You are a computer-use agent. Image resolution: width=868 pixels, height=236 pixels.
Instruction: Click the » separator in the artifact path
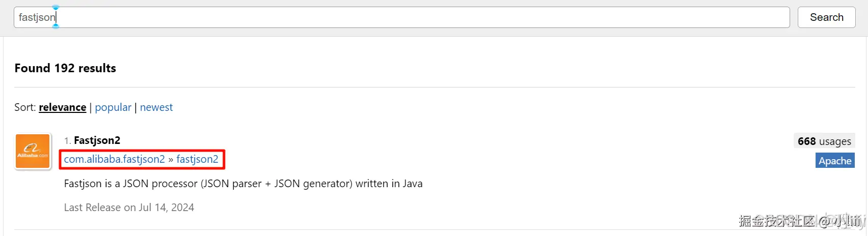pyautogui.click(x=171, y=159)
